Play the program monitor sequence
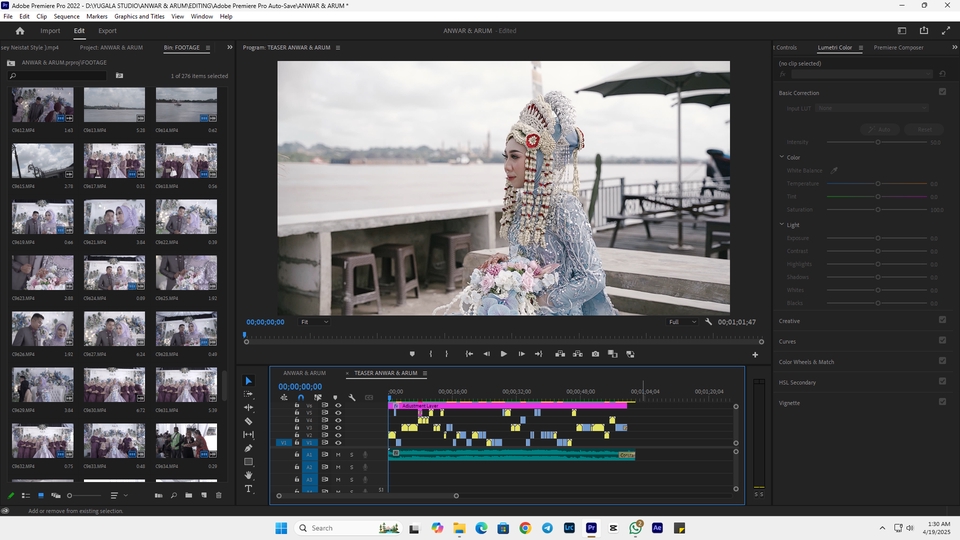 tap(503, 354)
